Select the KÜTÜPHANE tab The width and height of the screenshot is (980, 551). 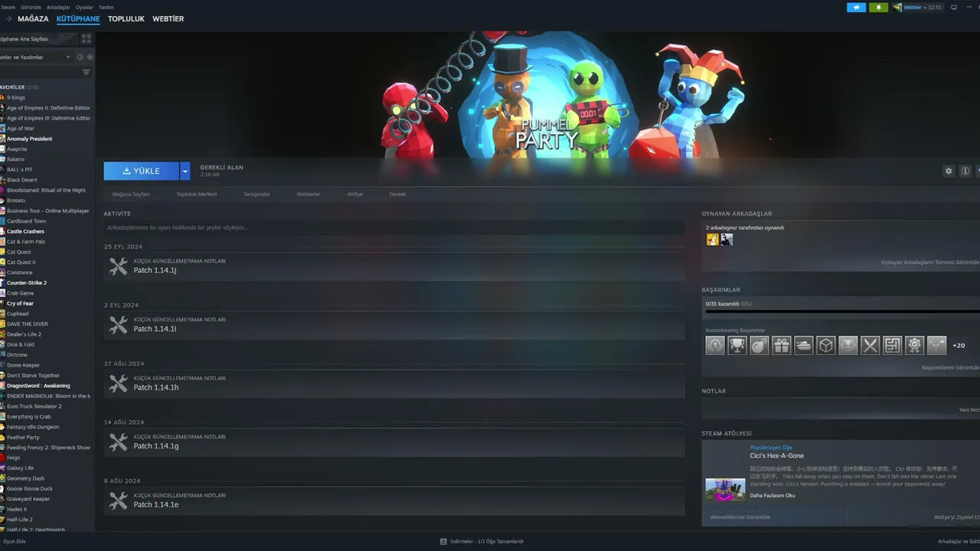[78, 19]
